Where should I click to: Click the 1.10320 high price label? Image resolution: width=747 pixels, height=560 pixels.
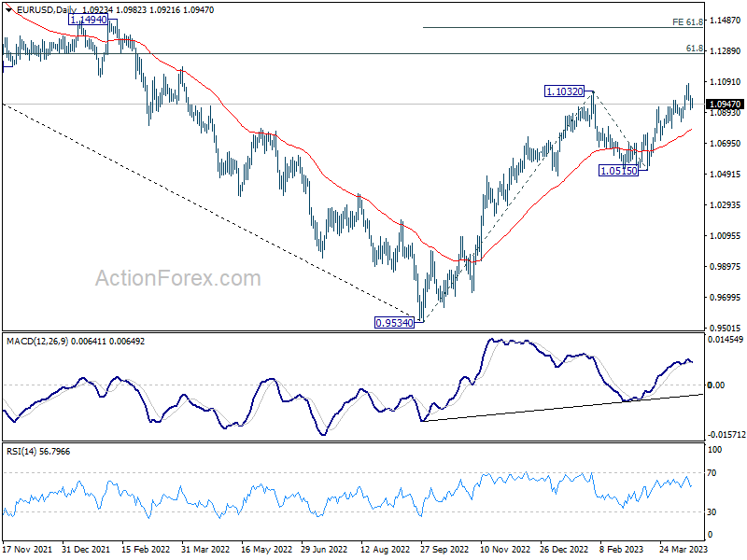[x=565, y=91]
